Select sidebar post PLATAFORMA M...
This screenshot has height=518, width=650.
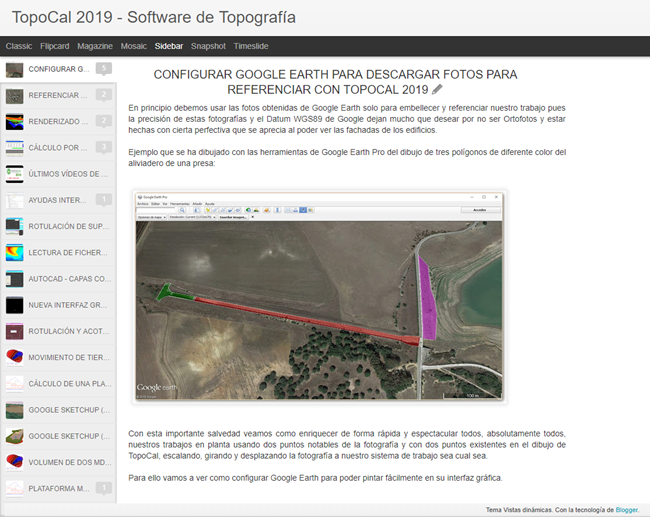click(x=58, y=489)
